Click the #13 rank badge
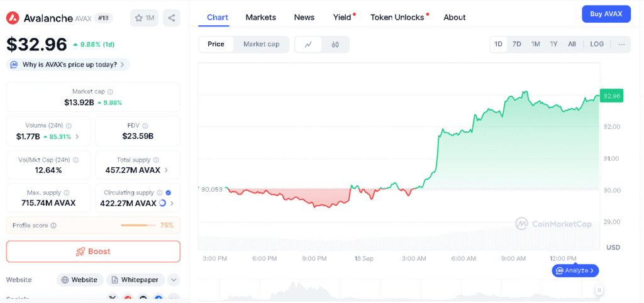Viewport: 644px width, 303px height. pos(103,18)
